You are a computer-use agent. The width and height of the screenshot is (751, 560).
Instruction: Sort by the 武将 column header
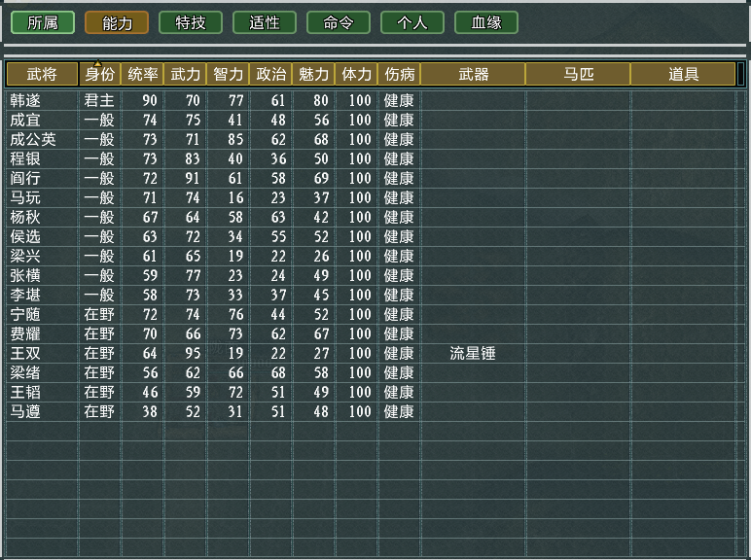pos(42,74)
